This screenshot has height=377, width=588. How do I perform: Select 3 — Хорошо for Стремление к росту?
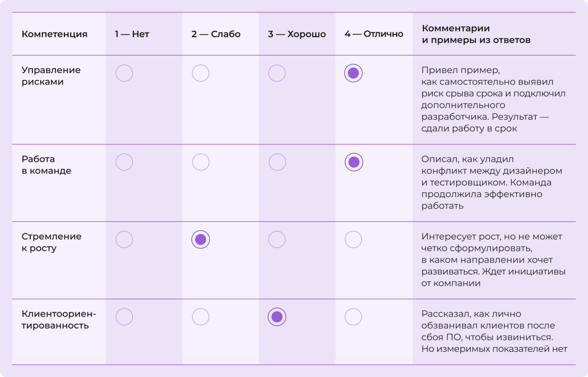277,239
